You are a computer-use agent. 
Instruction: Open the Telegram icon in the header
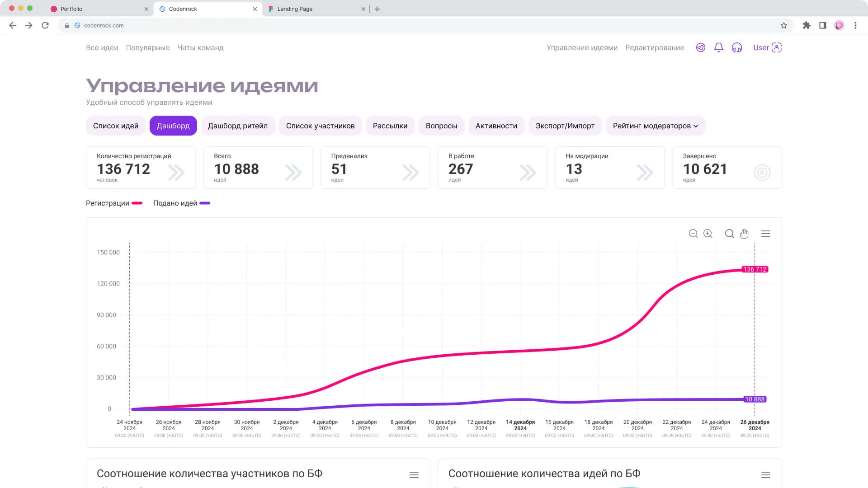coord(701,47)
